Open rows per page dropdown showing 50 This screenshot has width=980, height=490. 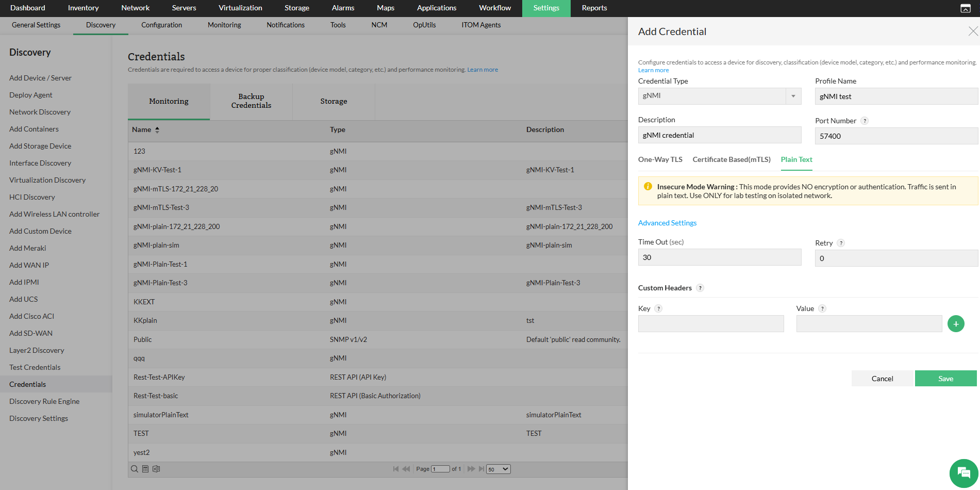[x=499, y=469]
